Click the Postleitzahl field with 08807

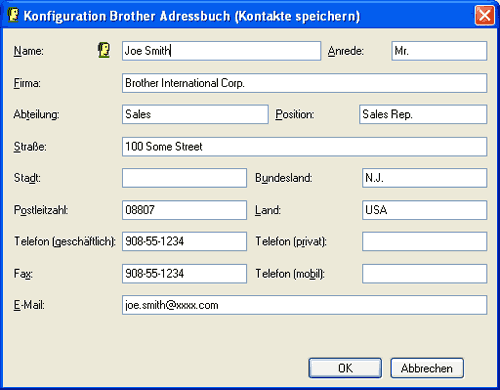tap(184, 210)
